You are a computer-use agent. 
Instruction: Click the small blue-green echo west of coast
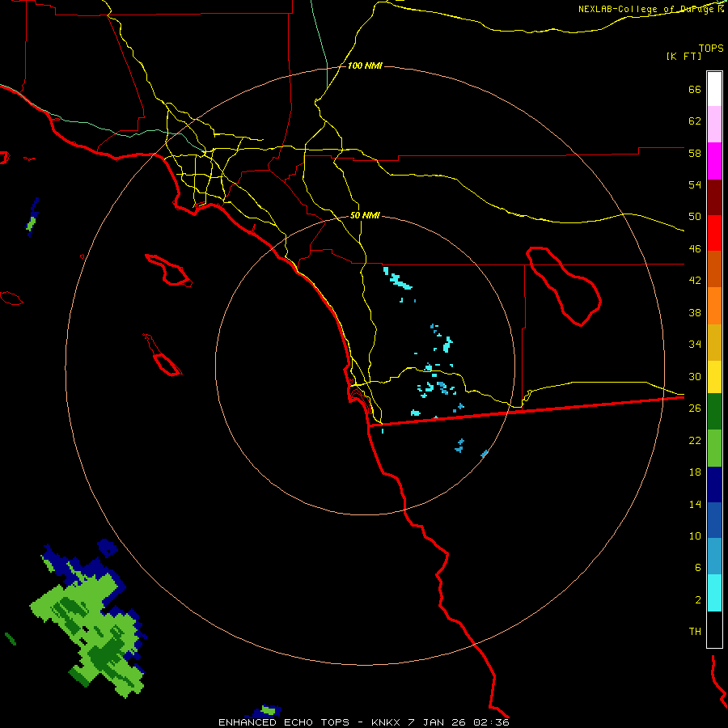pos(32,218)
